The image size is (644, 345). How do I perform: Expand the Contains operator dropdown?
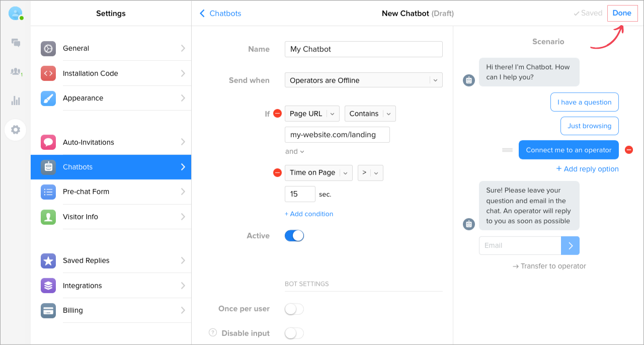point(370,114)
